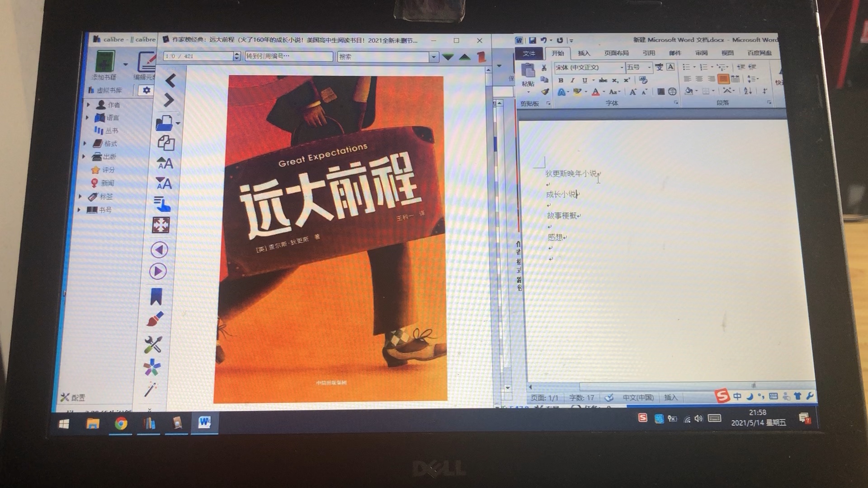
Task: Find previous search result green up arrow
Action: (464, 57)
